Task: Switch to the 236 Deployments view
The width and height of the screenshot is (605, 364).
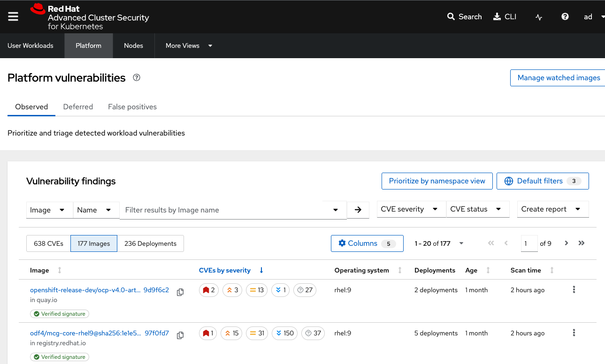Action: pyautogui.click(x=150, y=243)
